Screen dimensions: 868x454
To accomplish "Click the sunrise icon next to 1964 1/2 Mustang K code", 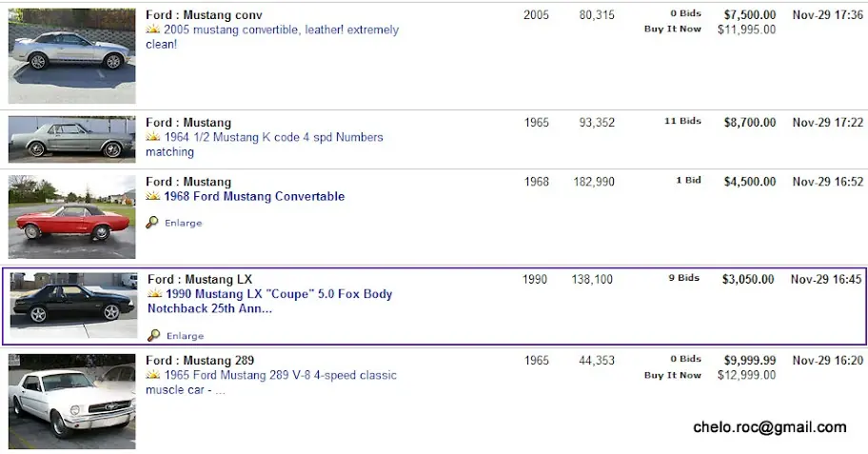I will pos(152,137).
